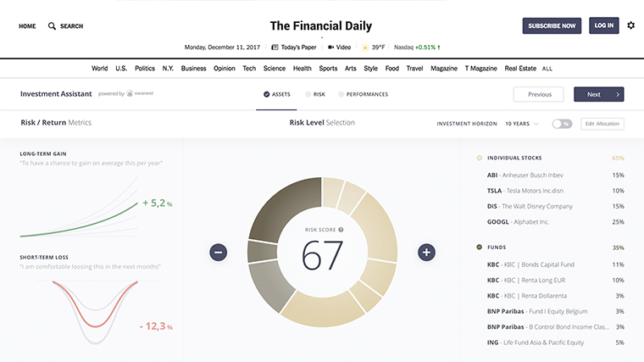644x362 pixels.
Task: Click the Previous button
Action: pyautogui.click(x=538, y=94)
